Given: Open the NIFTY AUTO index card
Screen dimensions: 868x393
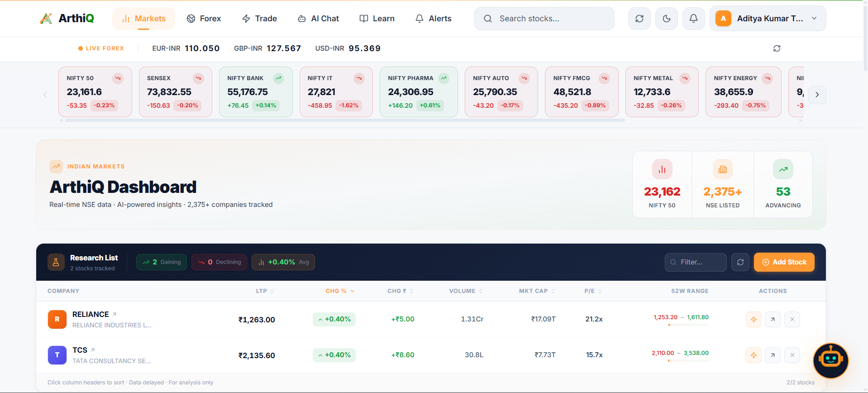Looking at the screenshot, I should [501, 92].
